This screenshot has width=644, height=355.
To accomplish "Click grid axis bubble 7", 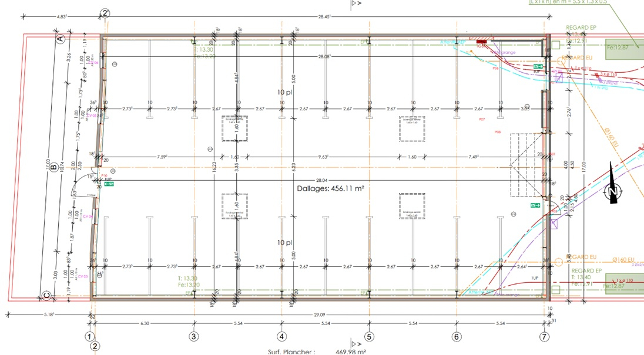I will click(544, 337).
